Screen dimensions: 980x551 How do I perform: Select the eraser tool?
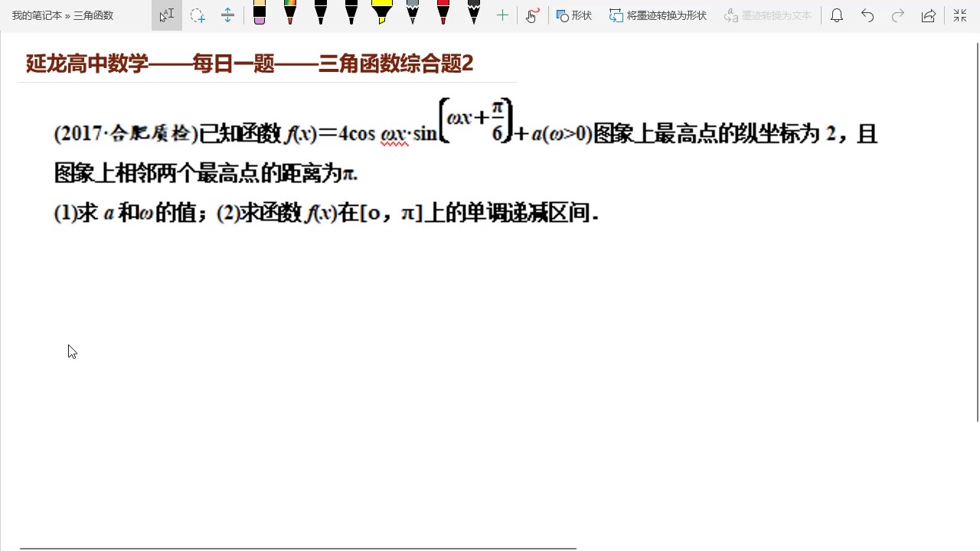tap(260, 14)
